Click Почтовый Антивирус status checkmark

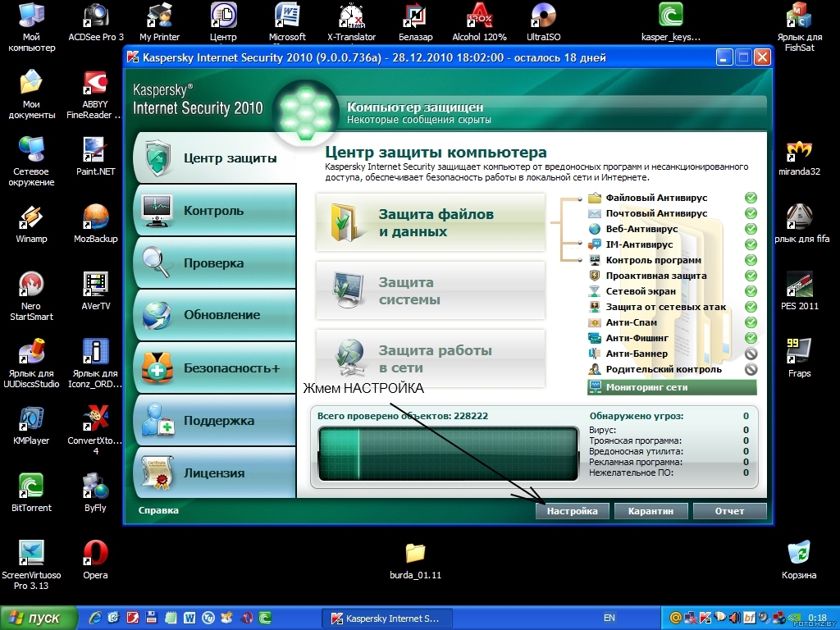[x=751, y=213]
